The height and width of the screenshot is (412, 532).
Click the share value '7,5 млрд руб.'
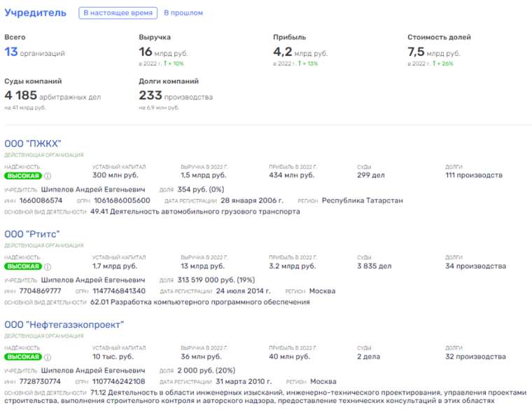433,52
